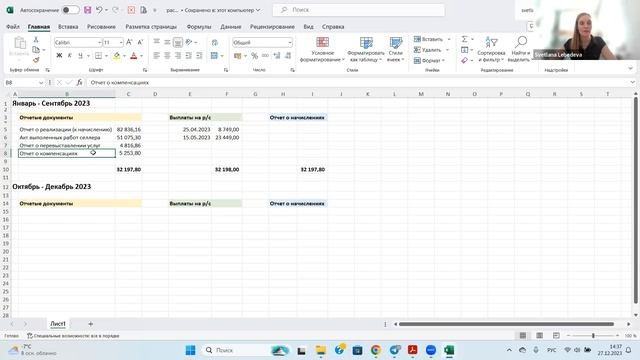The image size is (640, 360).
Task: Open the Fill down options icon
Action: click(x=464, y=50)
